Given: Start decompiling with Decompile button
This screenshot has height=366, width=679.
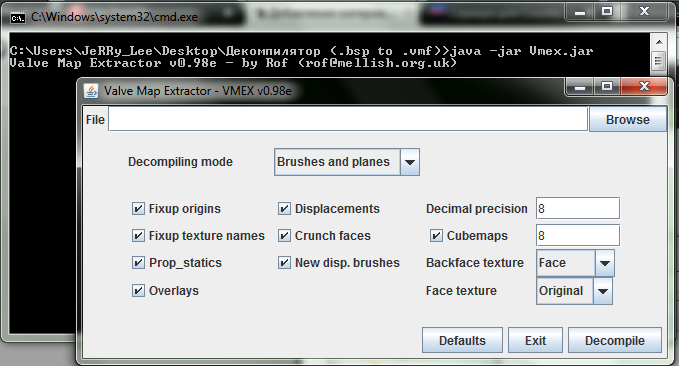Looking at the screenshot, I should 614,340.
